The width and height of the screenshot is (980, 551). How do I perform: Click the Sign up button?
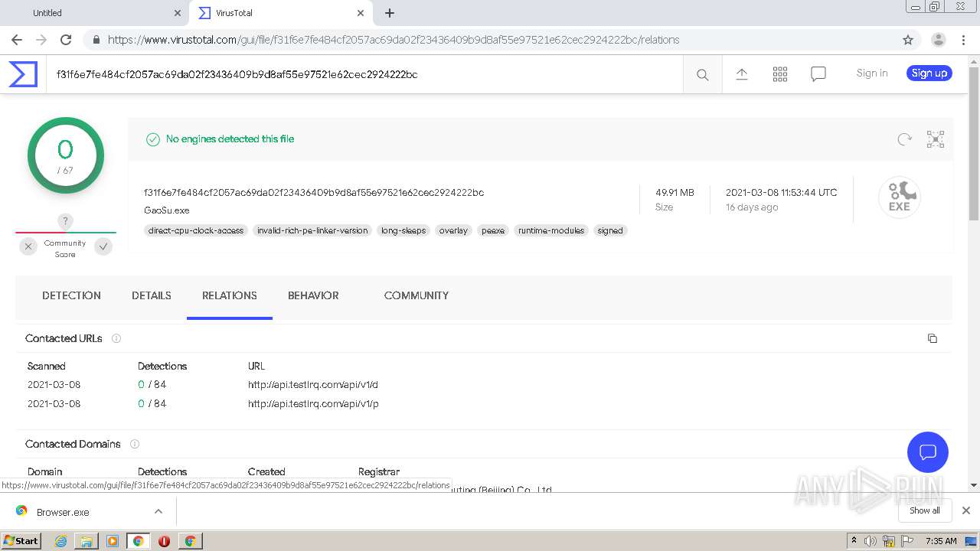(929, 73)
